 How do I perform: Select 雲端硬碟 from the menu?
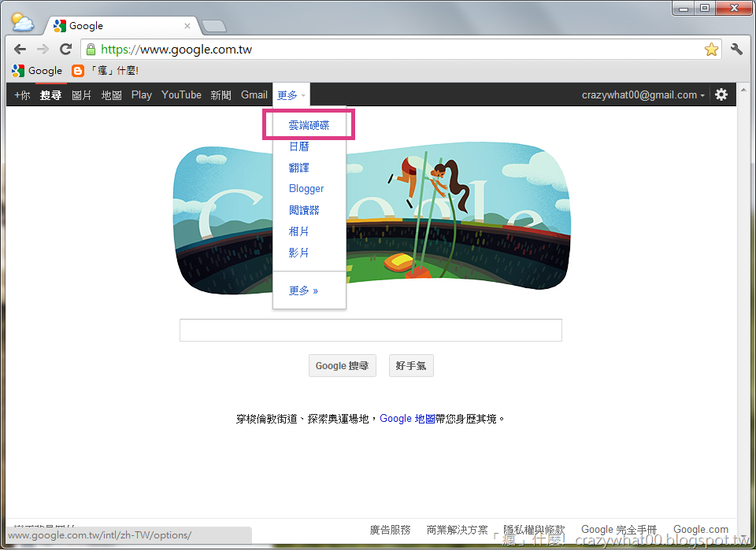point(309,125)
